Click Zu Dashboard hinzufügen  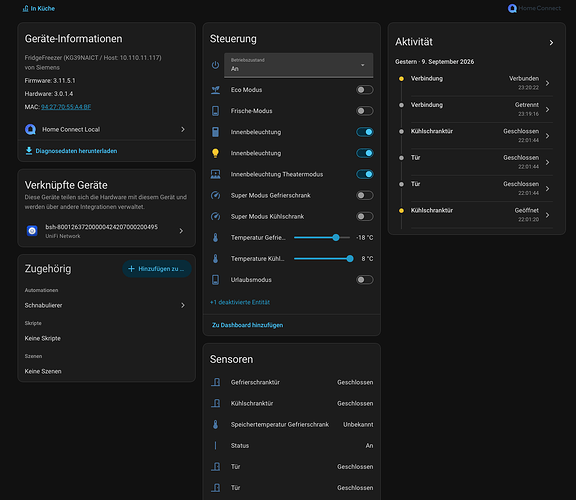(x=248, y=325)
